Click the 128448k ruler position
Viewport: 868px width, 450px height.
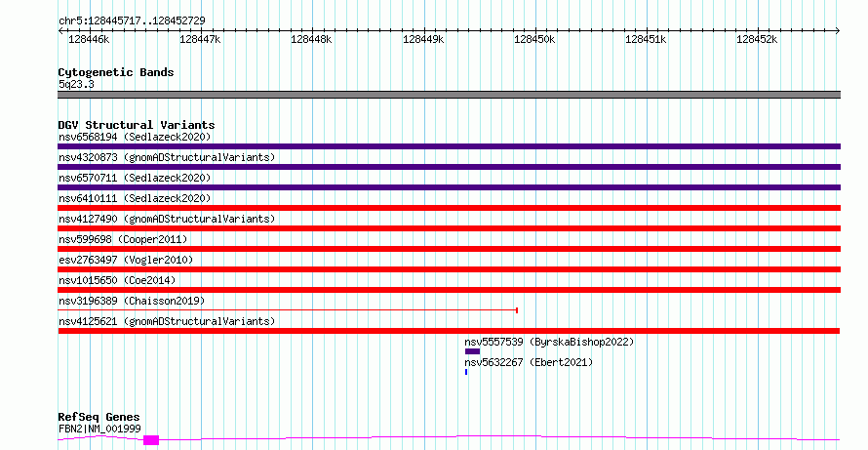click(311, 39)
